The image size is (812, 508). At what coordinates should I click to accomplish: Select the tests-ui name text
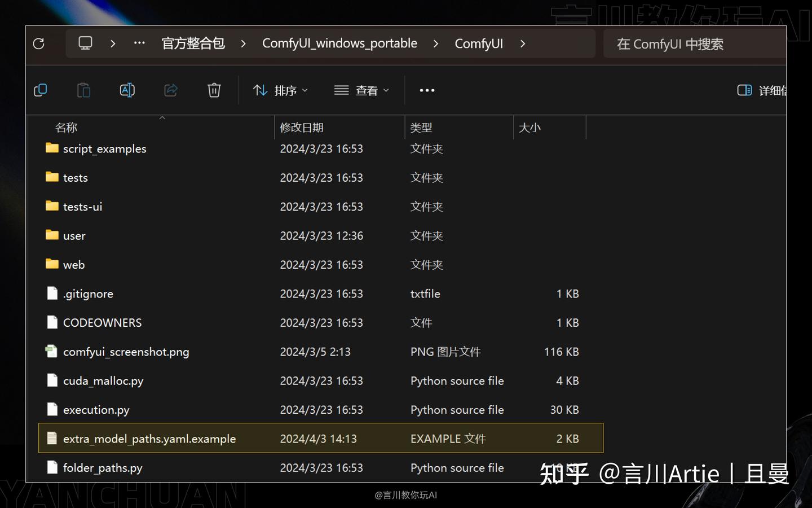pyautogui.click(x=83, y=207)
